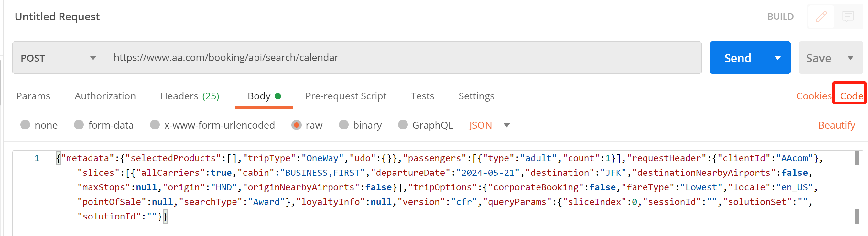Open the Tests tab
This screenshot has width=868, height=236.
click(422, 96)
